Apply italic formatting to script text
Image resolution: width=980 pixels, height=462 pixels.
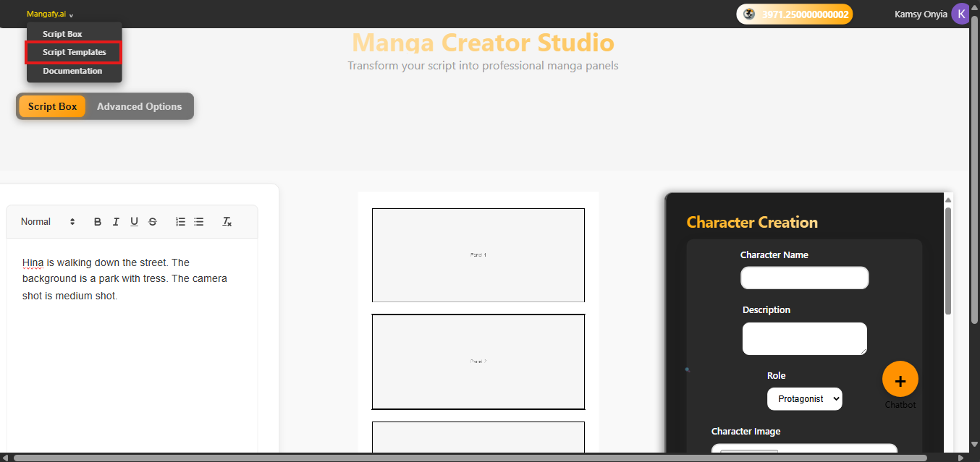click(x=116, y=221)
